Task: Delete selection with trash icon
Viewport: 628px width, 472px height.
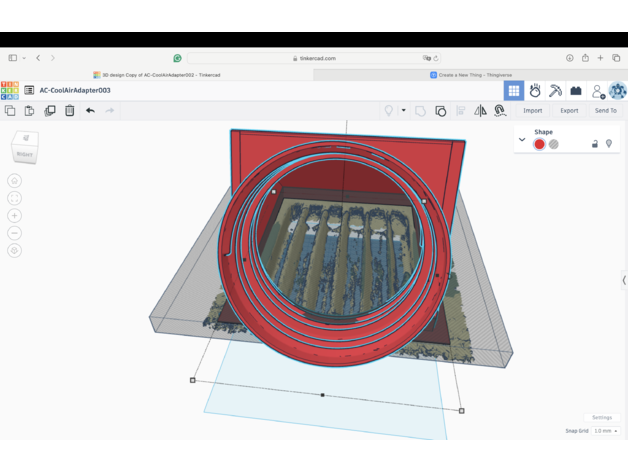Action: point(70,111)
